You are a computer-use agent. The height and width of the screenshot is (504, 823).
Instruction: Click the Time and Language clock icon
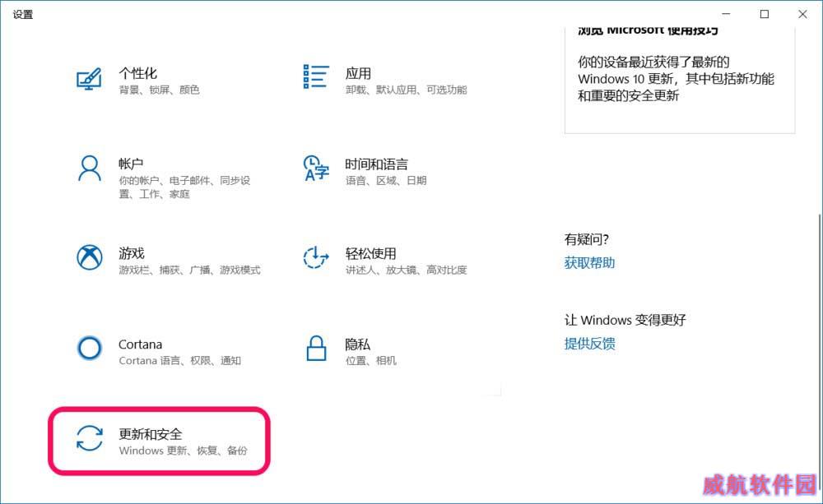coord(316,169)
